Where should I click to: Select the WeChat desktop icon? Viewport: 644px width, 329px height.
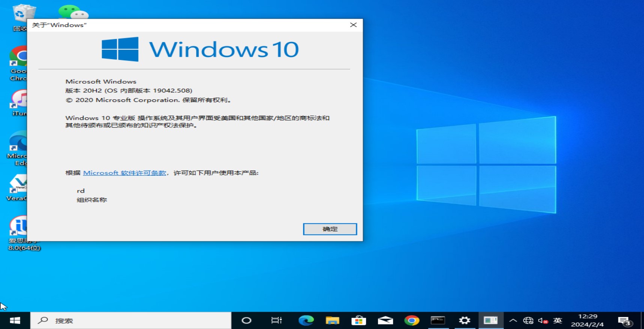[73, 12]
